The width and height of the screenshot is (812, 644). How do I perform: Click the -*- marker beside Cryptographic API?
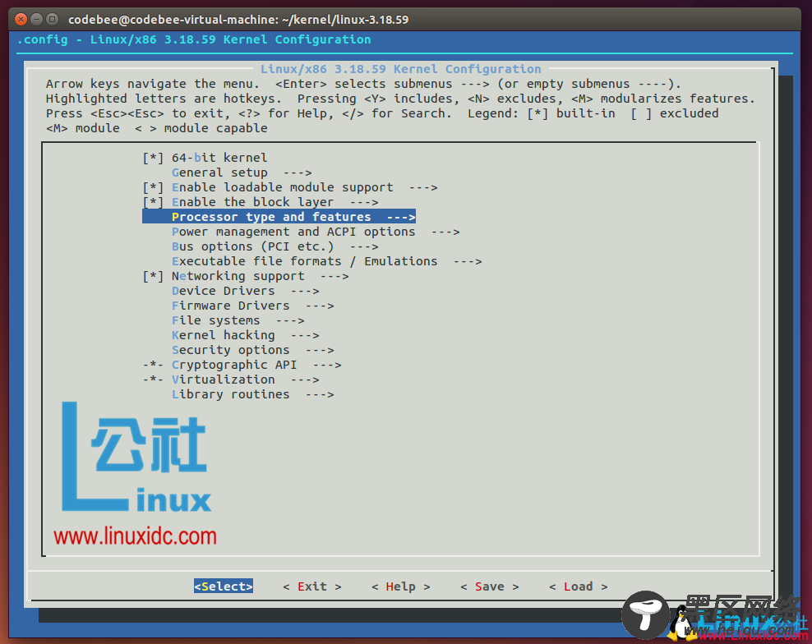point(154,365)
